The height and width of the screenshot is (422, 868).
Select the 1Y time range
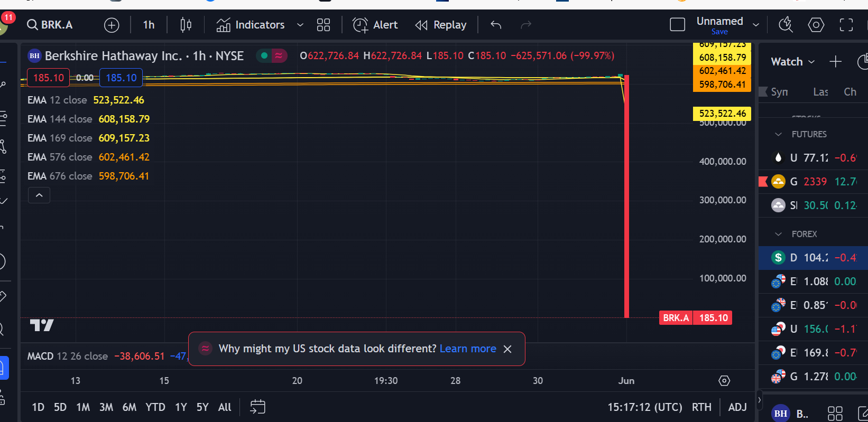pyautogui.click(x=181, y=407)
